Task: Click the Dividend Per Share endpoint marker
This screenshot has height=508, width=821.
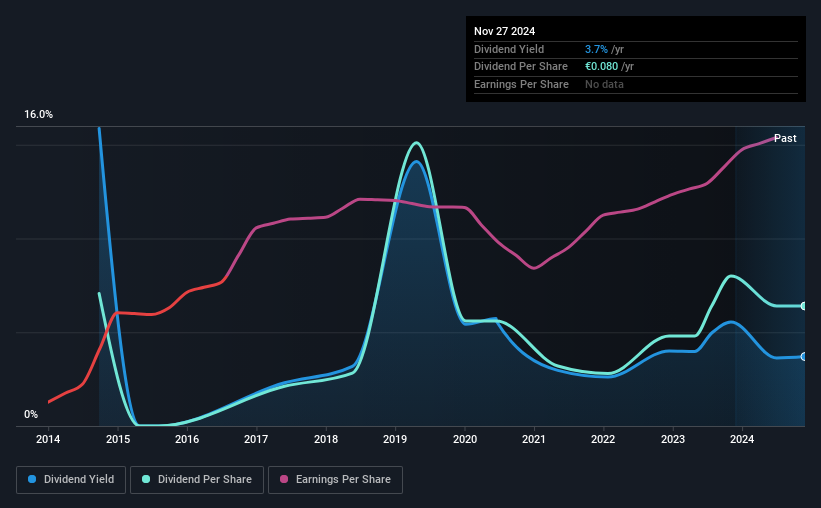Action: [x=804, y=306]
